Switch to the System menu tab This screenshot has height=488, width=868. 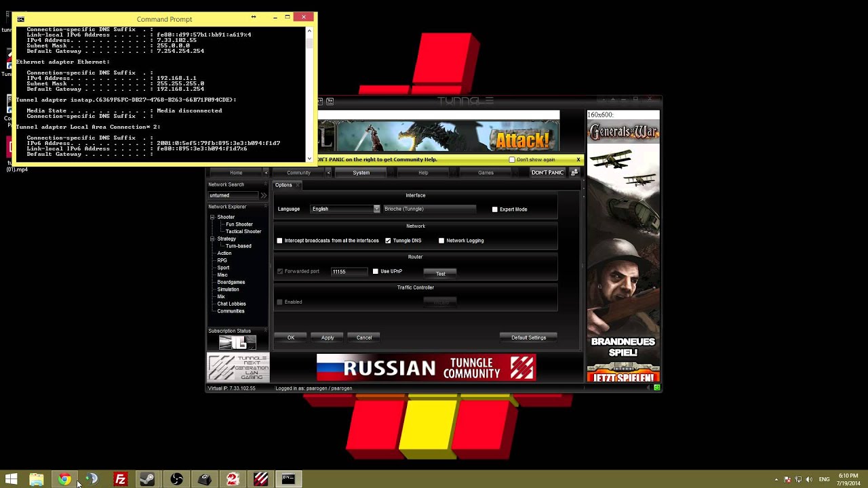point(361,173)
